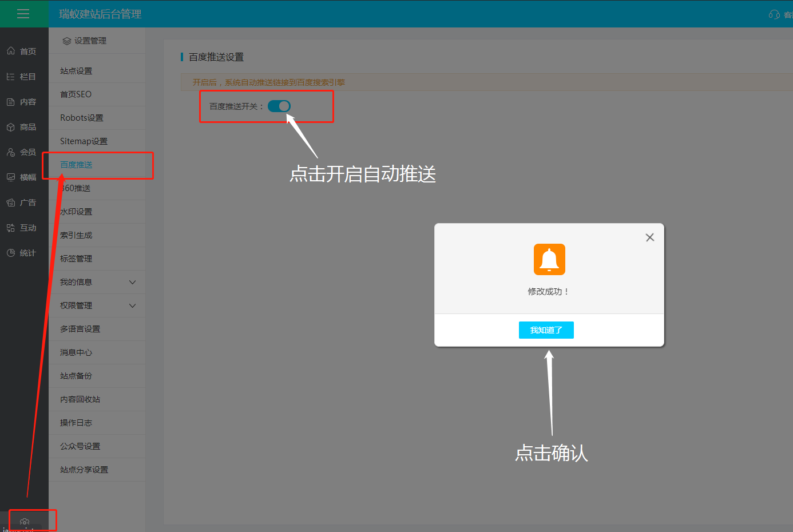Click the 互动 interaction icon
This screenshot has height=532, width=793.
(x=11, y=228)
